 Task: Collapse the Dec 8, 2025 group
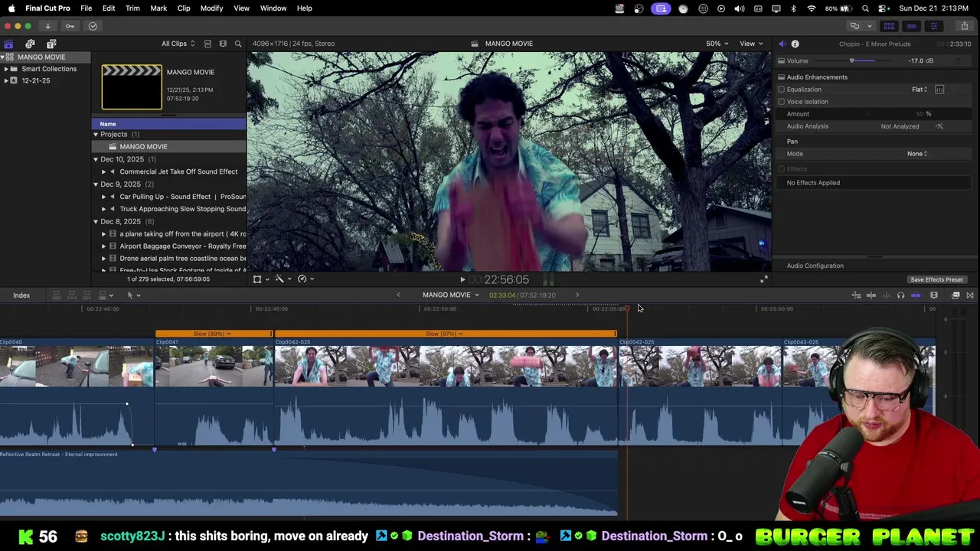96,221
